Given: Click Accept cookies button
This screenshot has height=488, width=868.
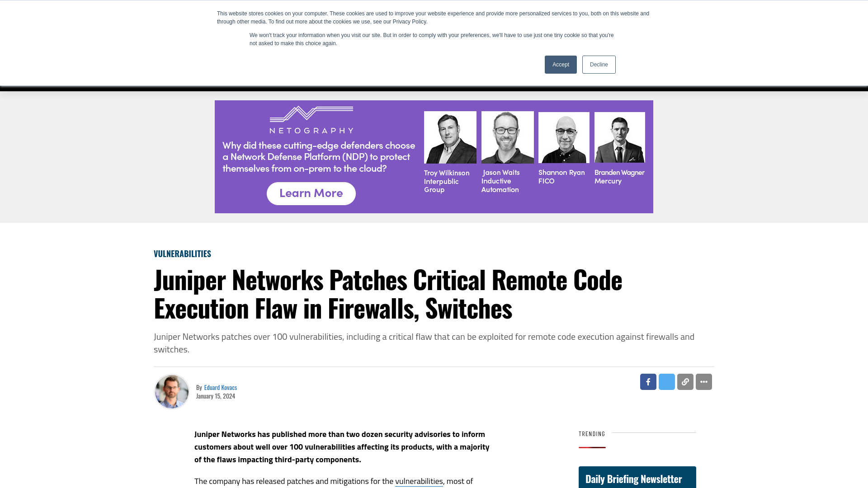Looking at the screenshot, I should pyautogui.click(x=561, y=64).
